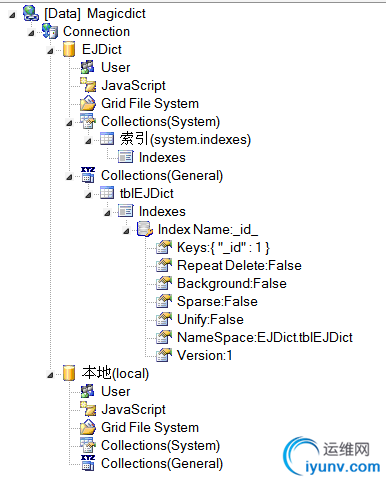This screenshot has width=386, height=483.
Task: Collapse the system.indexes node
Action: coord(88,141)
